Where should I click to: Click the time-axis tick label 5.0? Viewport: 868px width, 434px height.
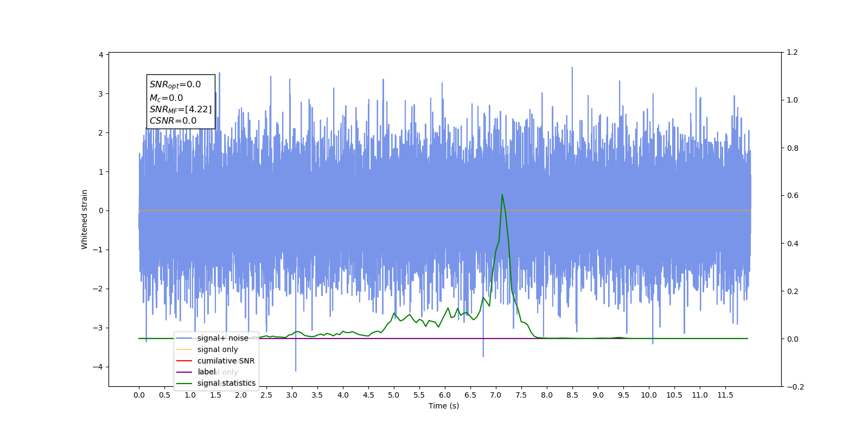[x=394, y=395]
